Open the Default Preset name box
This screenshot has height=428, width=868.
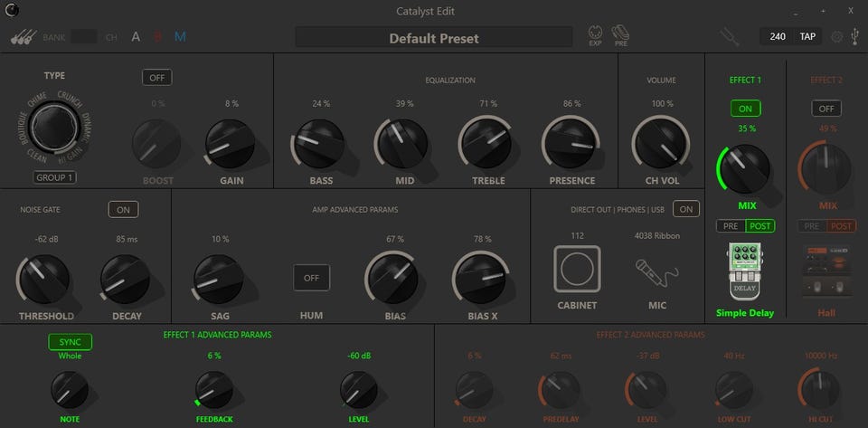click(434, 37)
